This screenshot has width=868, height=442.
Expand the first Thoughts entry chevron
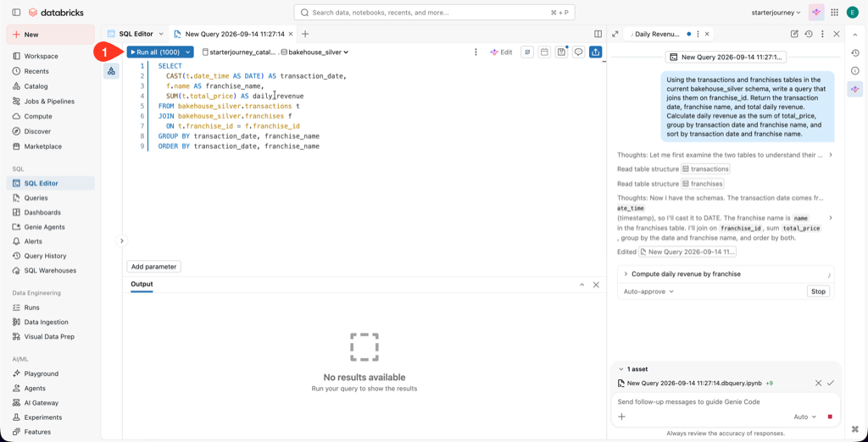(831, 154)
